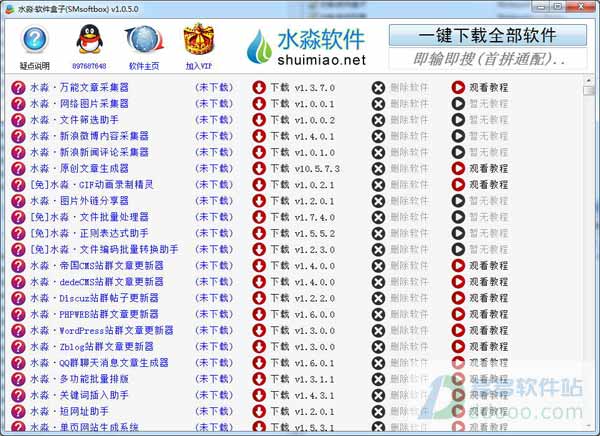Click download icon for 图片外链分享器
Screen dimensions: 600x436
click(259, 201)
